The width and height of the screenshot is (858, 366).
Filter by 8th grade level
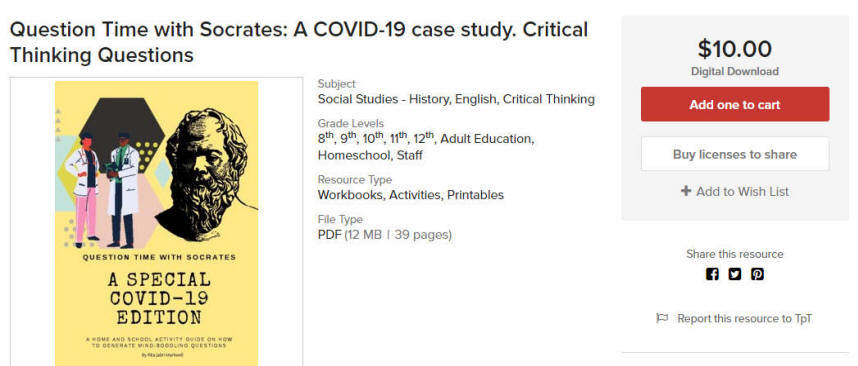pos(326,138)
